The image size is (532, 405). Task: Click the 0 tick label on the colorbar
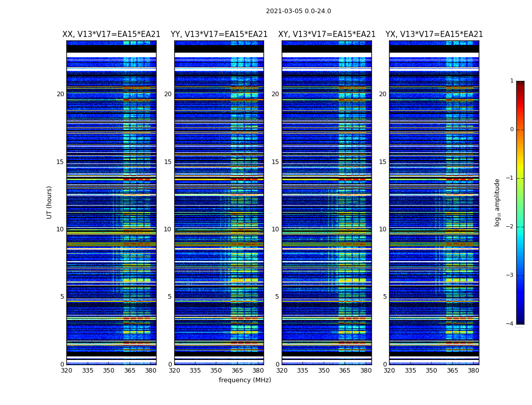[512, 130]
